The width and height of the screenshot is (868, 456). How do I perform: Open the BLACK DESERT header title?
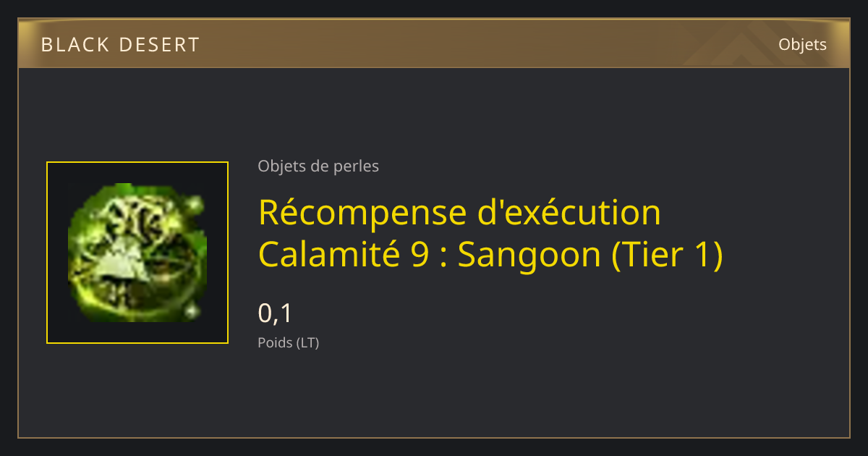point(120,45)
